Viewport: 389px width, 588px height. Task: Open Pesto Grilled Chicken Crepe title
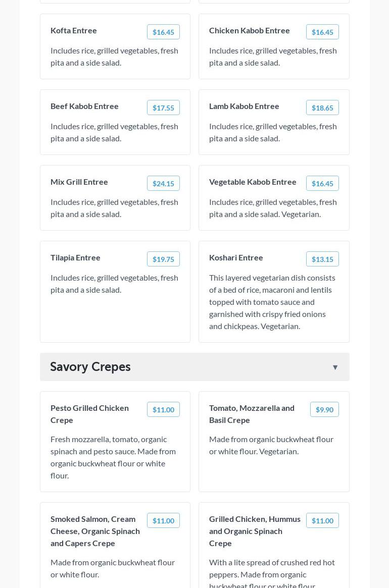click(89, 414)
